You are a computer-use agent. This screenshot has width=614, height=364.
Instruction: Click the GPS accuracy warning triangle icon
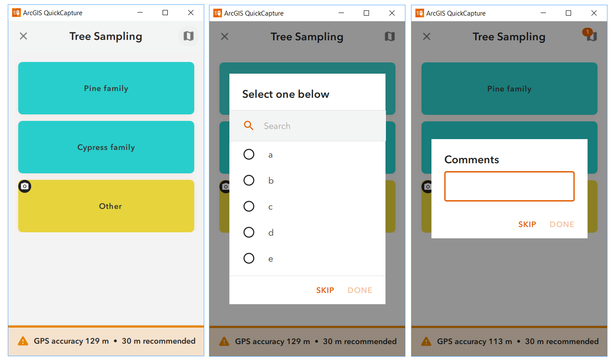coord(23,341)
